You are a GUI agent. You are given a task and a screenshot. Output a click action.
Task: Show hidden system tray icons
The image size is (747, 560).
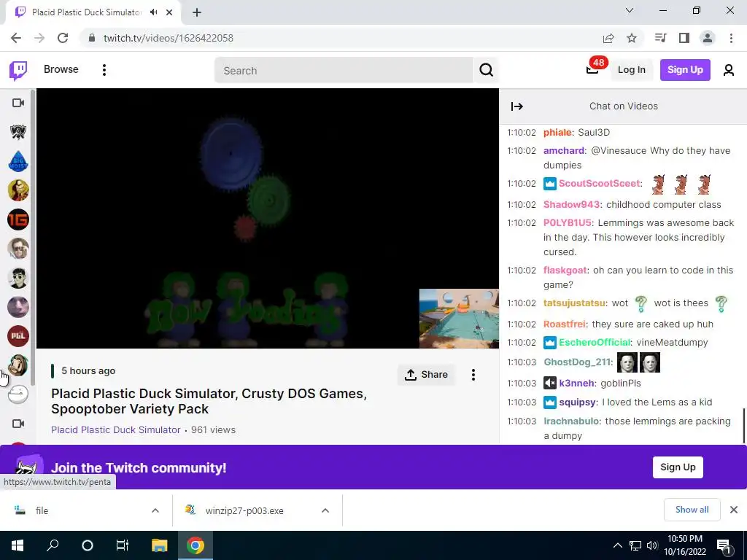click(x=617, y=545)
